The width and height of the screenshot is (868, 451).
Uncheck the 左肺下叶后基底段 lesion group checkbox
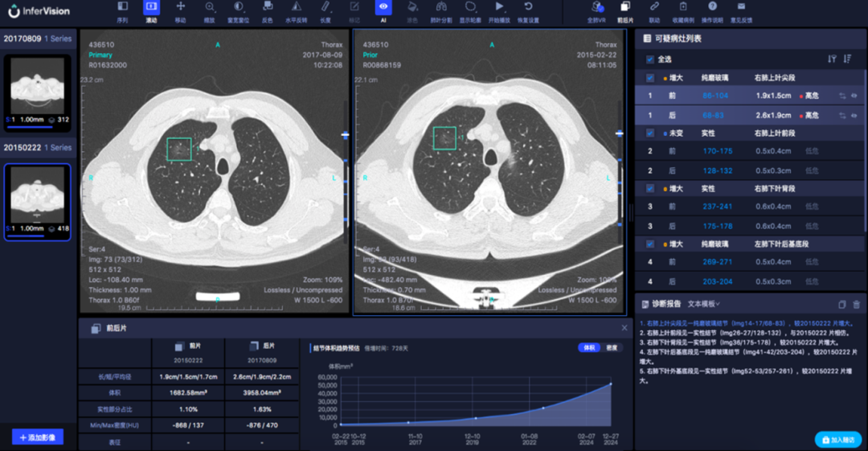click(x=650, y=244)
